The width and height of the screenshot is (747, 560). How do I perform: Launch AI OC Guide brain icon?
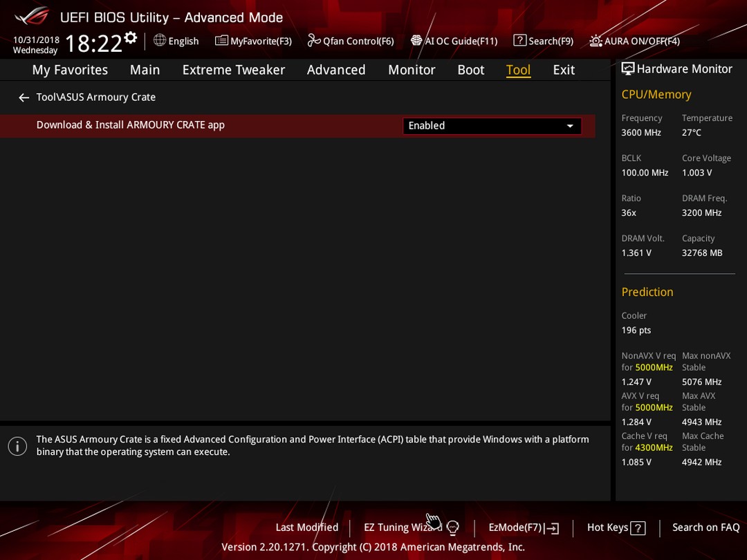[416, 41]
